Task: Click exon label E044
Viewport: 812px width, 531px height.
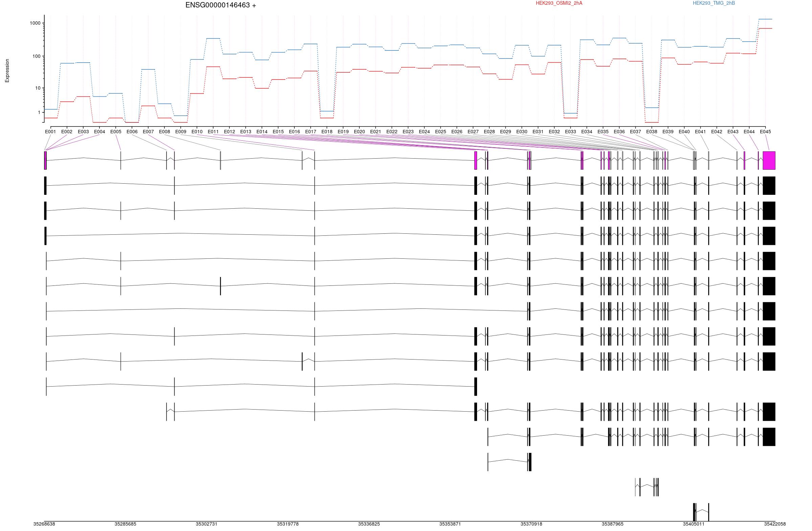Action: [x=749, y=132]
